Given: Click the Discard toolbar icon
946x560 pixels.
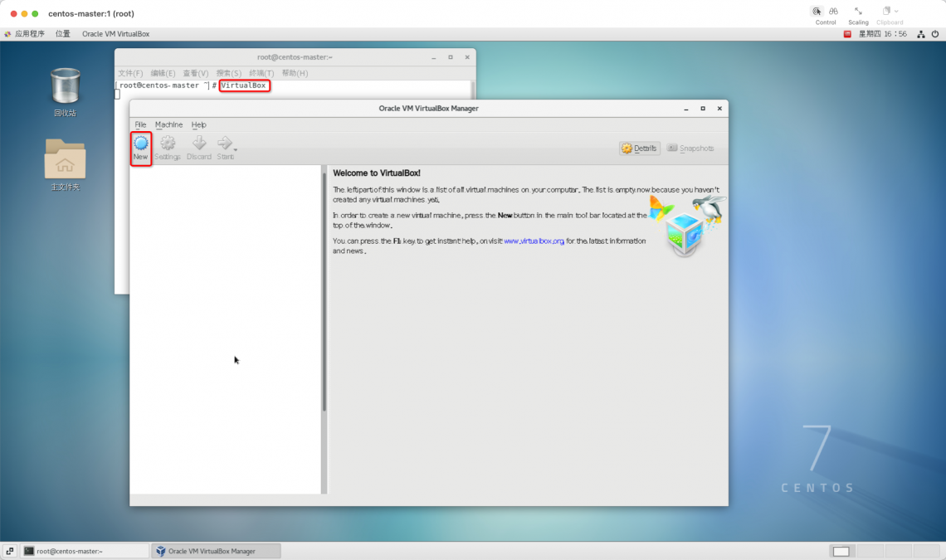Looking at the screenshot, I should [199, 144].
